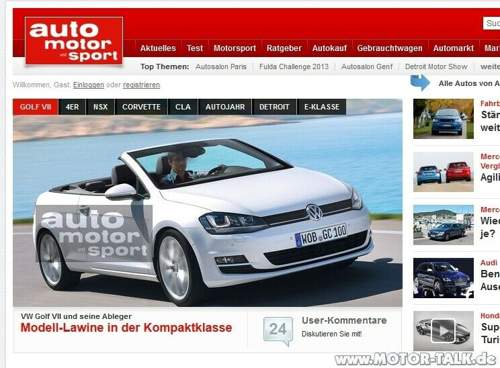
Task: Open the Autosalon Paris topic link
Action: tap(221, 67)
